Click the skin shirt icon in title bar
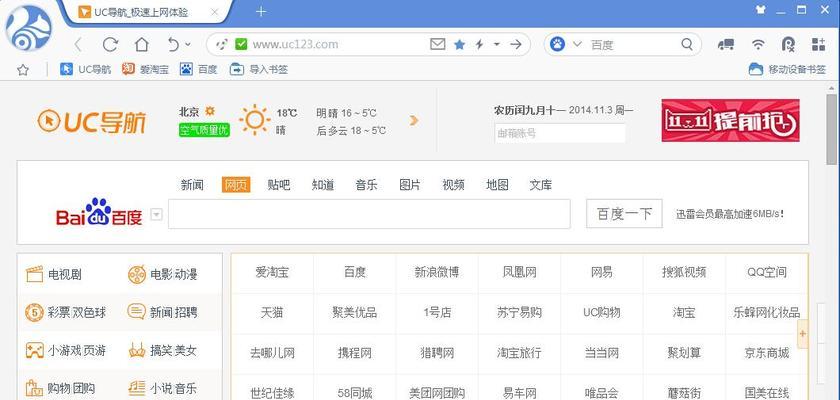840x400 pixels. click(761, 10)
